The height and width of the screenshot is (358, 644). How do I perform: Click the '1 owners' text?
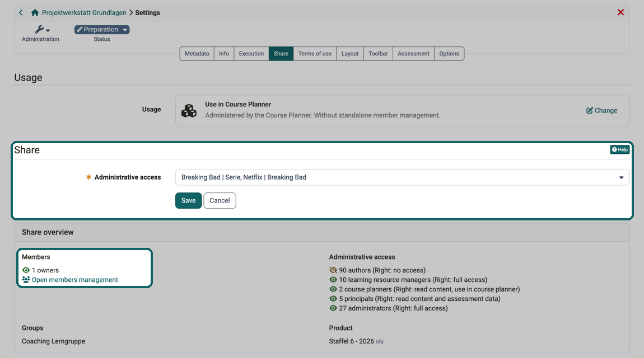pos(45,270)
